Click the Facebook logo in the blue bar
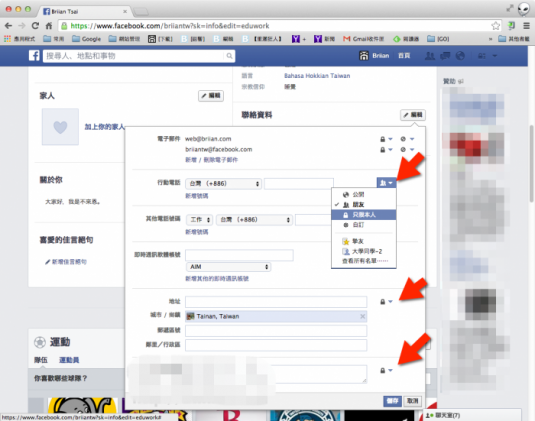The height and width of the screenshot is (421, 535). click(x=34, y=56)
